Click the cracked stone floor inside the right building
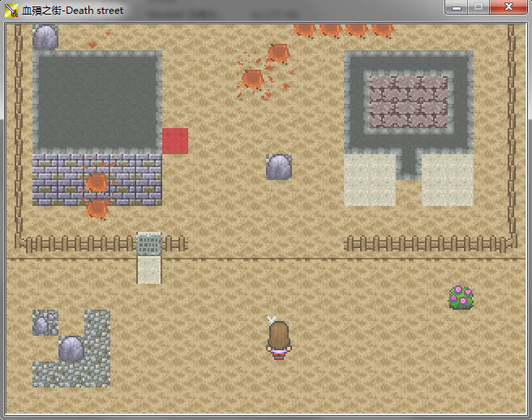The height and width of the screenshot is (420, 532). [x=409, y=102]
